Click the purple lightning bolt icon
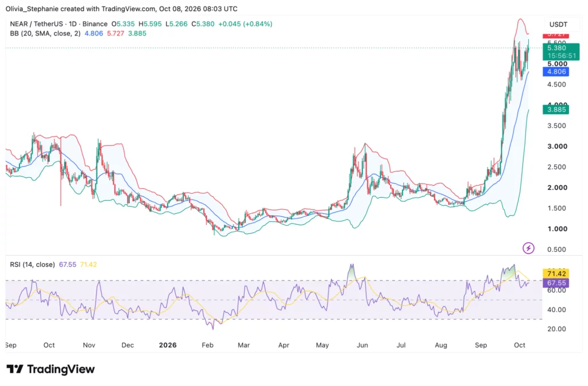This screenshot has width=588, height=386. tap(528, 248)
